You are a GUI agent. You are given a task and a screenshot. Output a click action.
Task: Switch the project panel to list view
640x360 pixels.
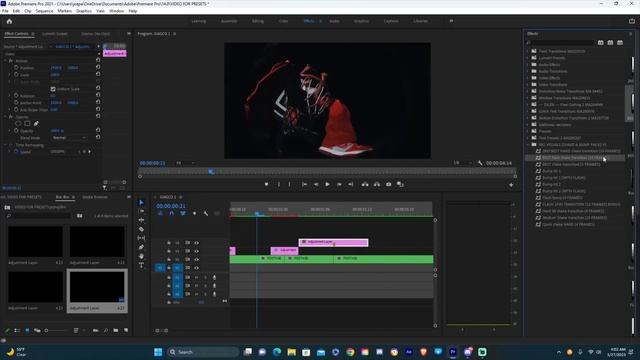click(17, 330)
